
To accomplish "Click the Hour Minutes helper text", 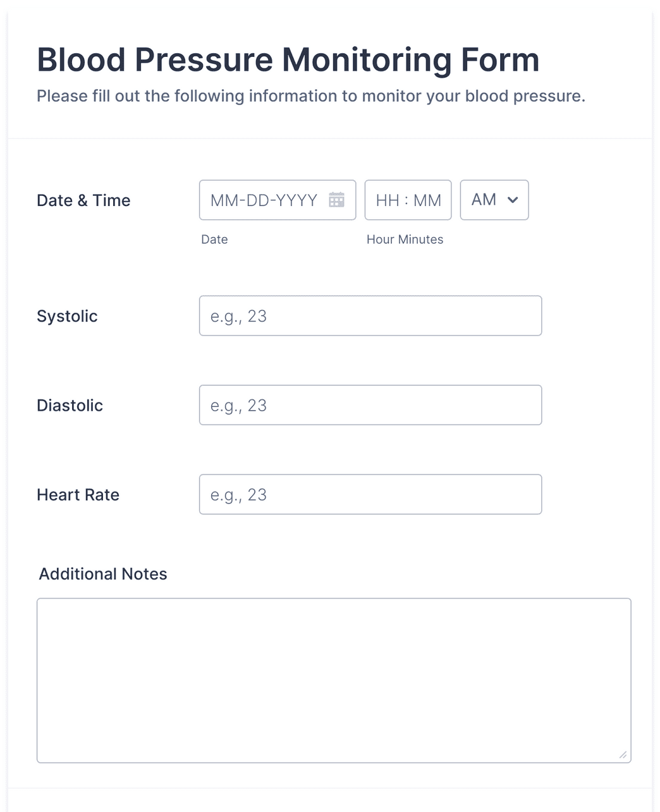I will 405,239.
